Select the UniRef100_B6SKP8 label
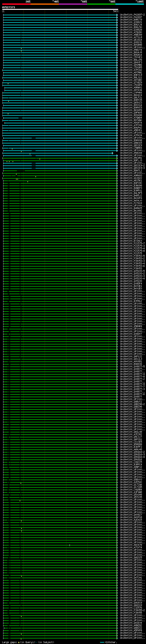 131,110
